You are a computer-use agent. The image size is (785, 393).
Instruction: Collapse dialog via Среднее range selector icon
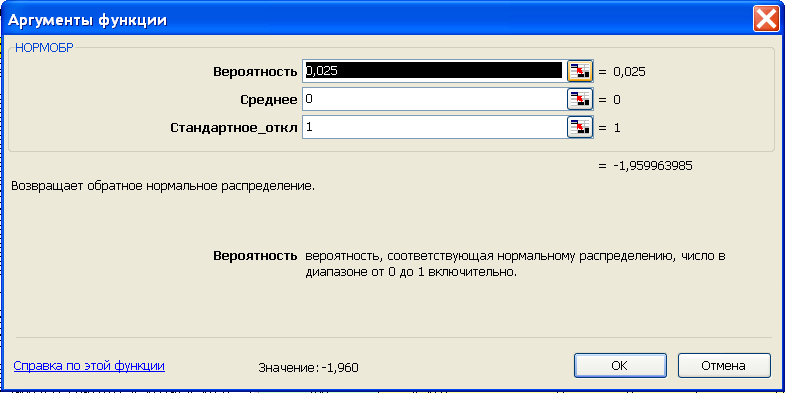tap(580, 99)
